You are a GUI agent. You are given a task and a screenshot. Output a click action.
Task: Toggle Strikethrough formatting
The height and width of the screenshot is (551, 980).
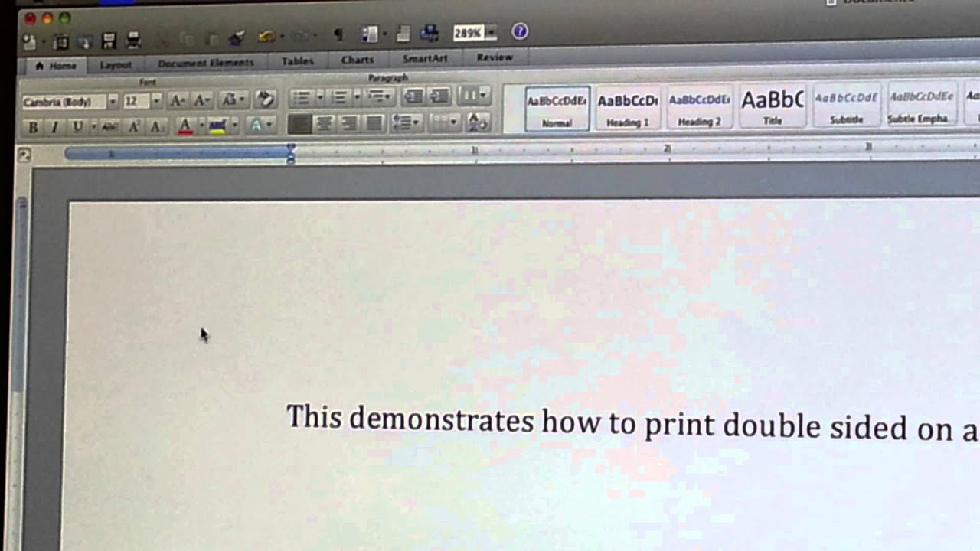(x=110, y=127)
